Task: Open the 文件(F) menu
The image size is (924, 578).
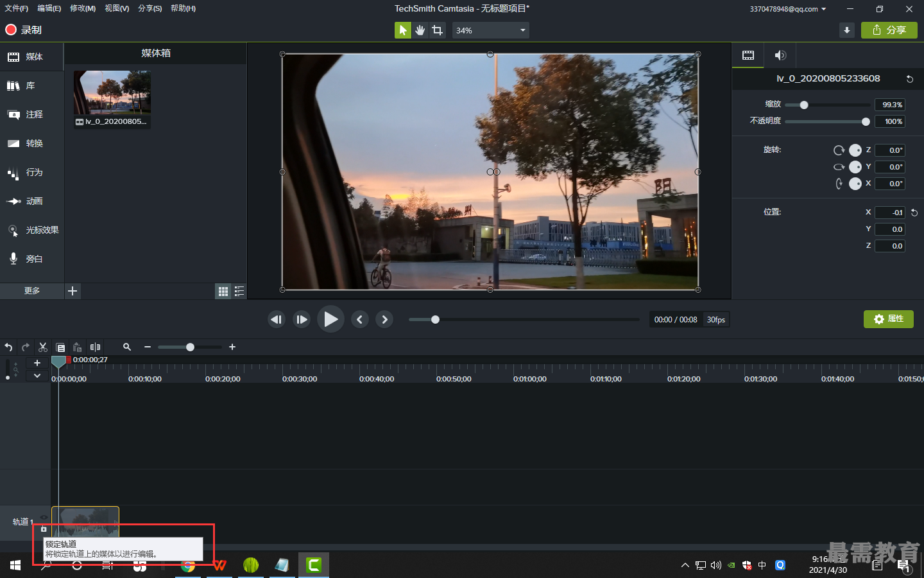Action: coord(16,8)
